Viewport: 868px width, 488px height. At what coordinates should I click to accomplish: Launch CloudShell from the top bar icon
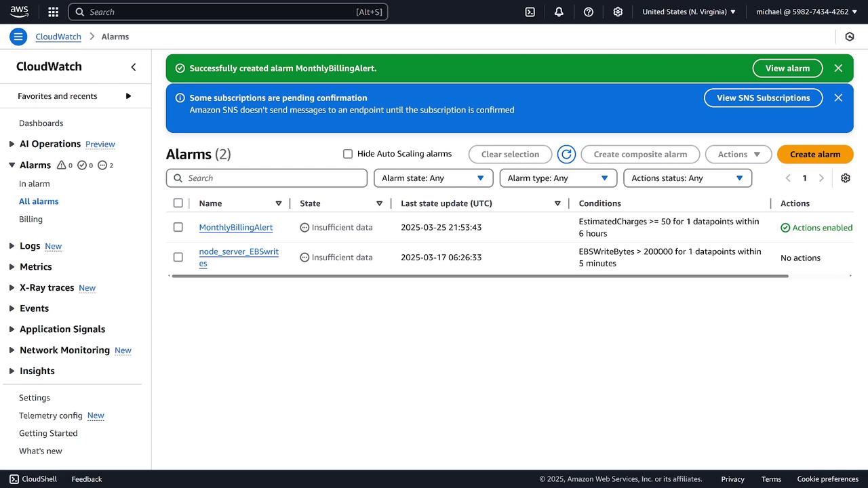(530, 12)
